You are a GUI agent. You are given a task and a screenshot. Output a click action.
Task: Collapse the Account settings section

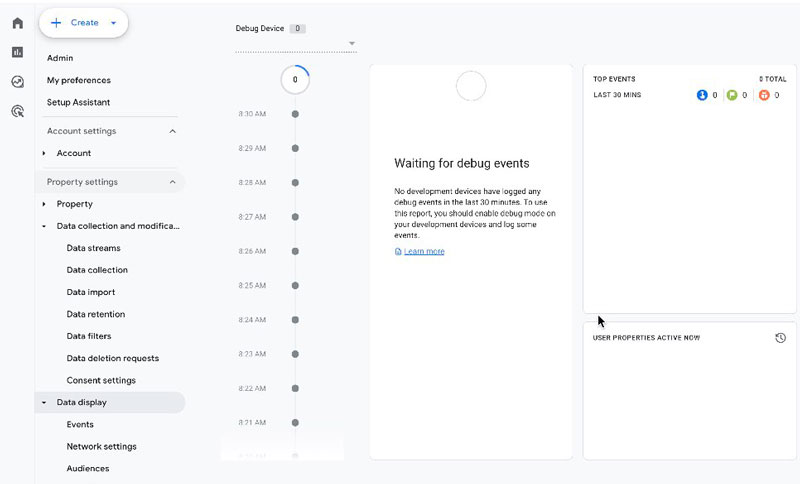point(172,131)
